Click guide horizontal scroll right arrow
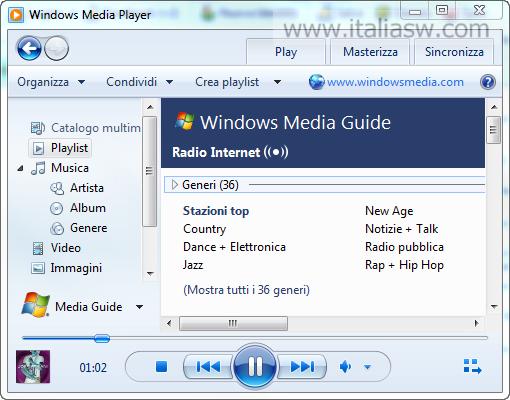This screenshot has width=510, height=400. (x=476, y=323)
